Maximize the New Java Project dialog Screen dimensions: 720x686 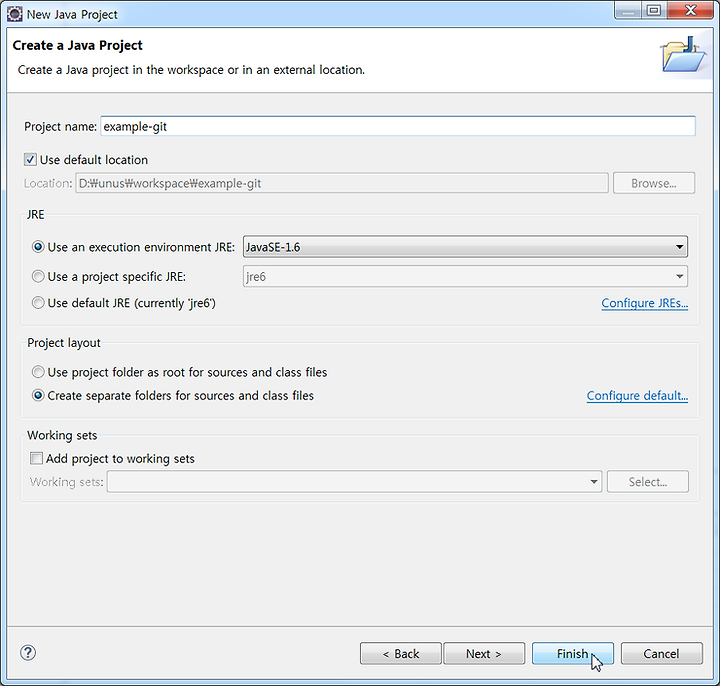654,11
